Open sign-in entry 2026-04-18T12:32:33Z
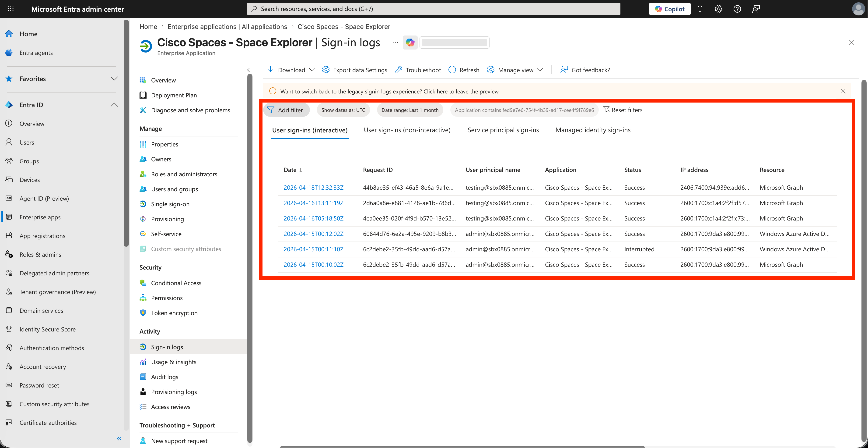 point(313,188)
